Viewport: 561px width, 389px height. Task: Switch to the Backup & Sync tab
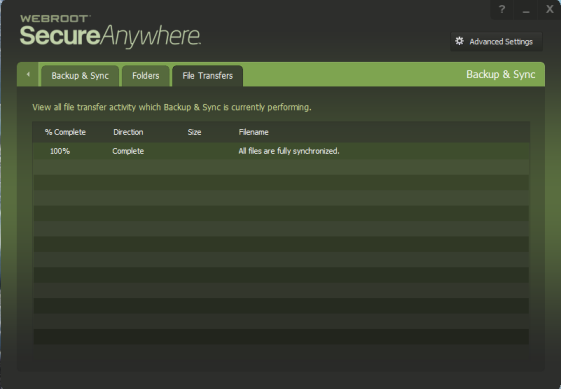click(80, 76)
